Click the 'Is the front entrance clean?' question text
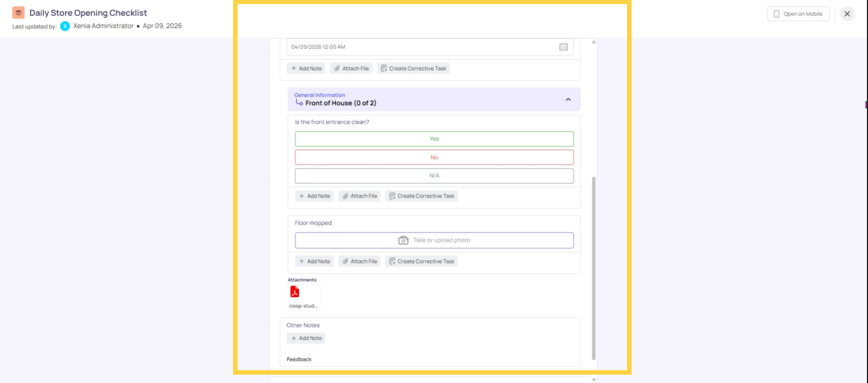The image size is (868, 383). tap(332, 122)
